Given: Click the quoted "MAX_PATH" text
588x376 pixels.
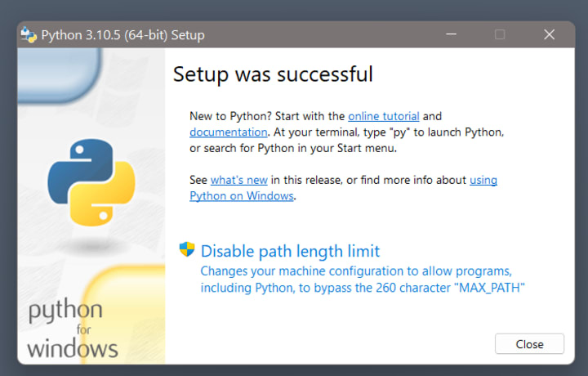Looking at the screenshot, I should pyautogui.click(x=488, y=287).
